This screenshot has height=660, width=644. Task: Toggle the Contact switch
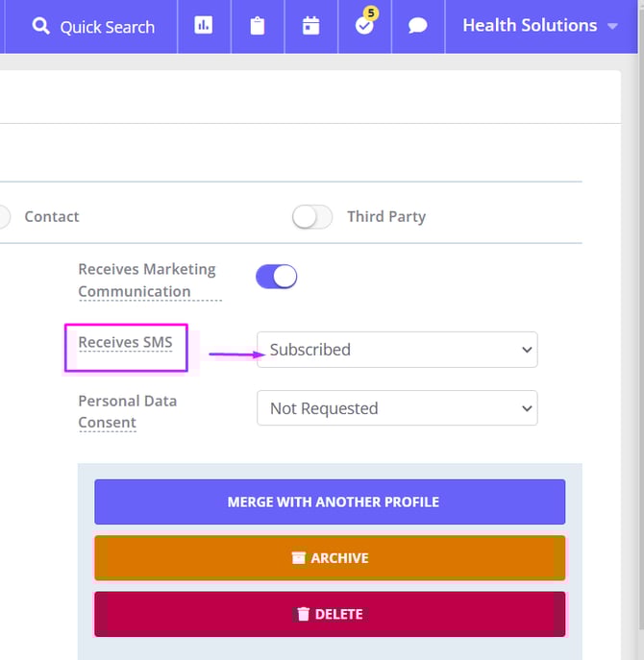point(3,216)
